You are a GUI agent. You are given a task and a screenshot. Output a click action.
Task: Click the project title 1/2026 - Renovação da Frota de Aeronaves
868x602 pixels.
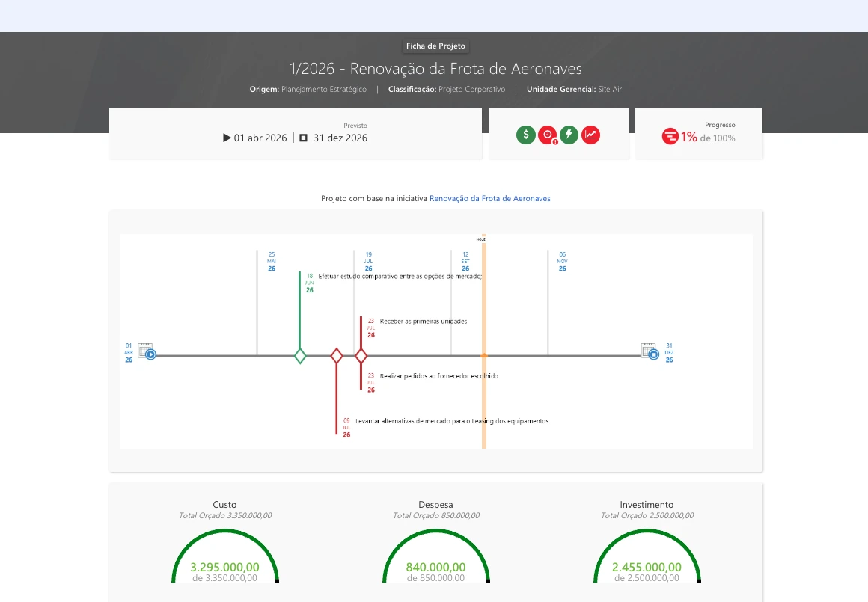pos(435,69)
